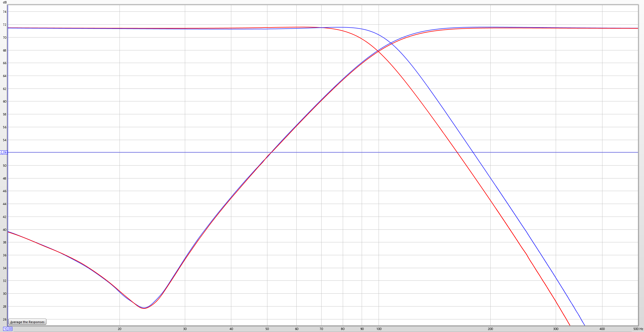Click the 72 label on the dB axis
This screenshot has height=332, width=644.
point(5,25)
